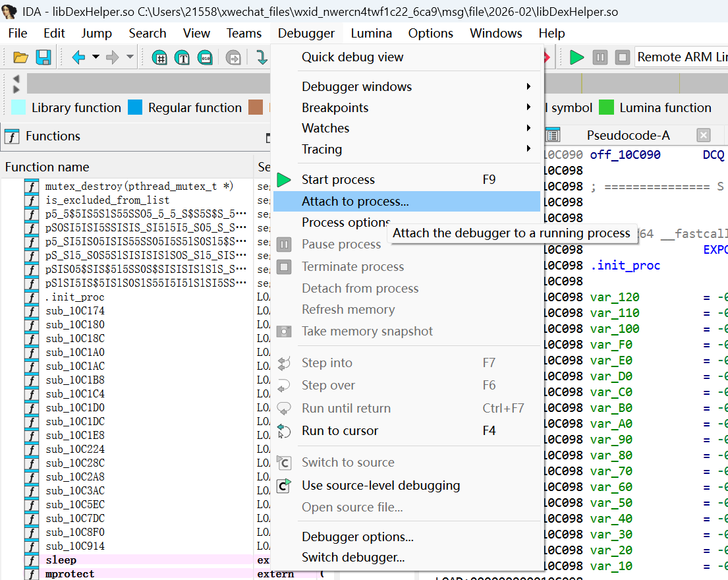Open the View menu
728x580 pixels.
196,34
